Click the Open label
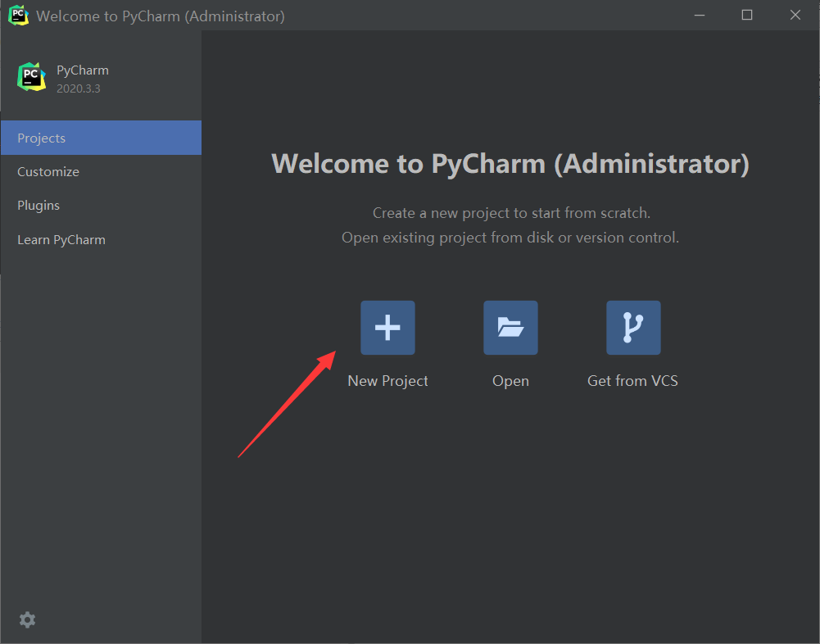The width and height of the screenshot is (820, 644). click(x=510, y=381)
